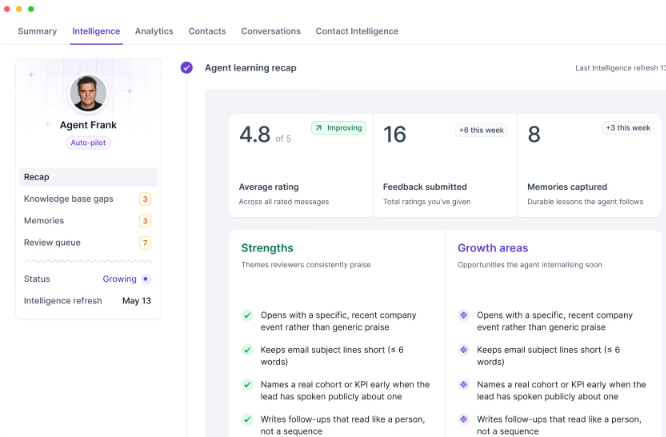Click the 16 feedback submitted value

395,135
